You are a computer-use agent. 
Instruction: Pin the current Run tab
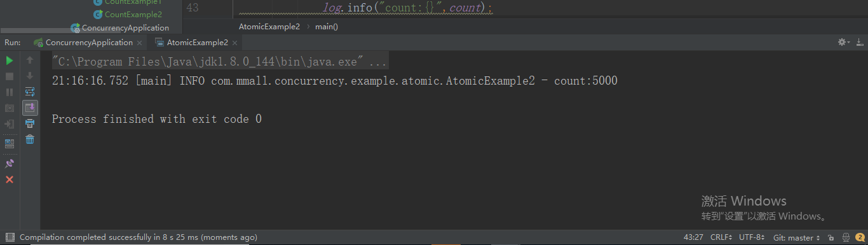pos(10,164)
